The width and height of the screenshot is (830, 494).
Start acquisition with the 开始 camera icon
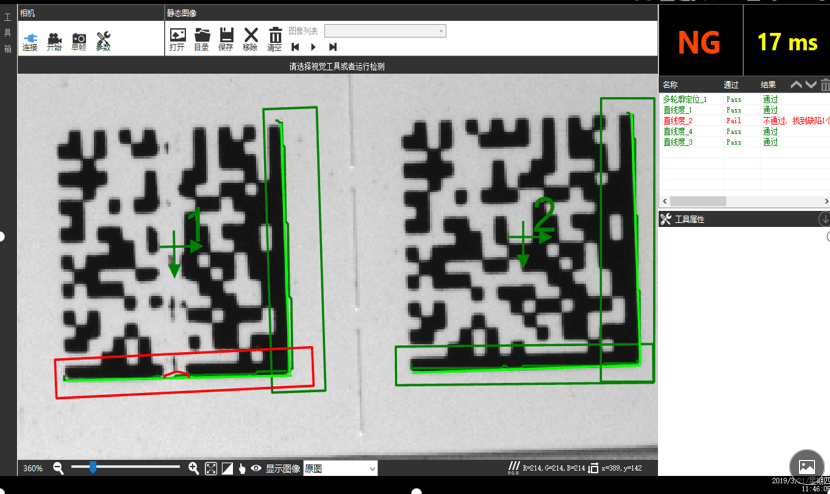[x=54, y=39]
